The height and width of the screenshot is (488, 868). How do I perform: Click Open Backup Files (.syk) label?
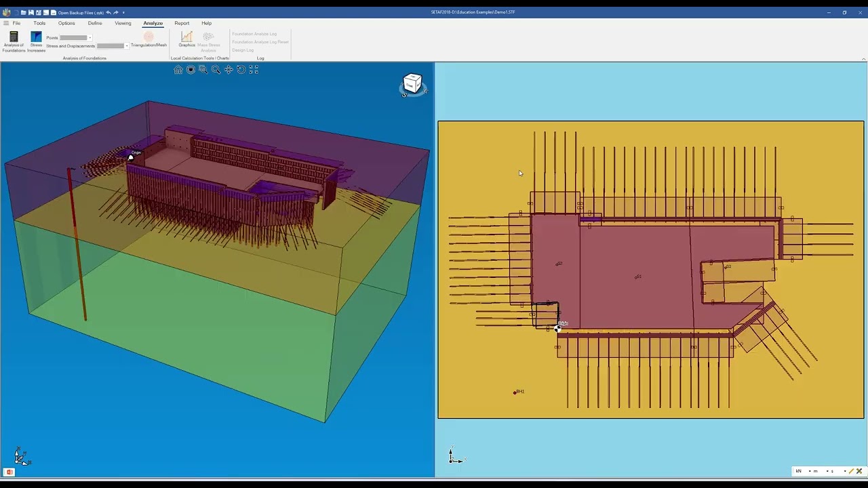(x=81, y=12)
